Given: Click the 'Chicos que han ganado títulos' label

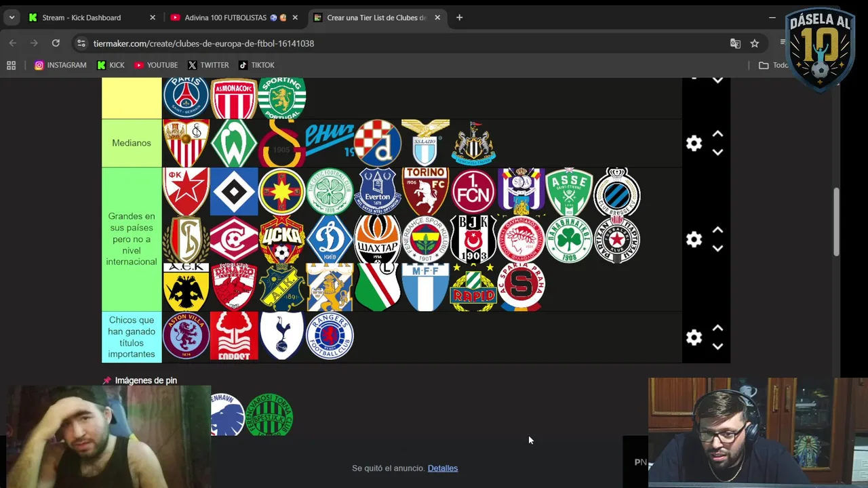Looking at the screenshot, I should (x=132, y=337).
